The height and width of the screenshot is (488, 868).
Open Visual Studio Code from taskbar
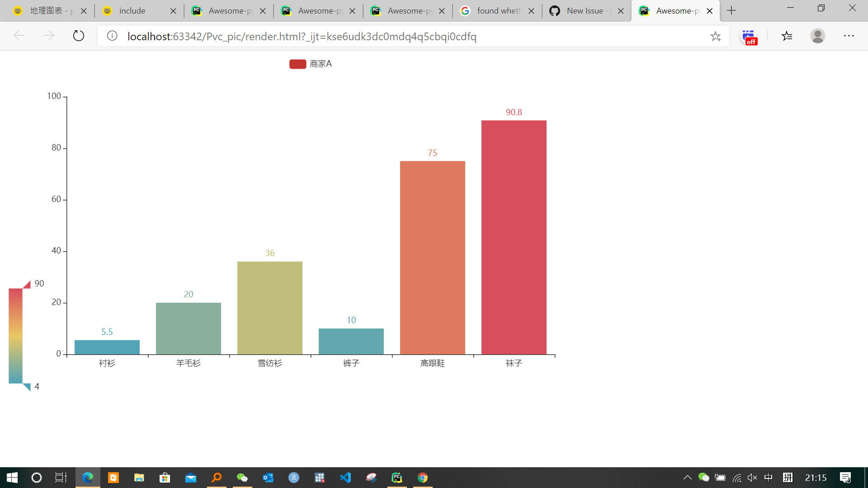click(345, 478)
